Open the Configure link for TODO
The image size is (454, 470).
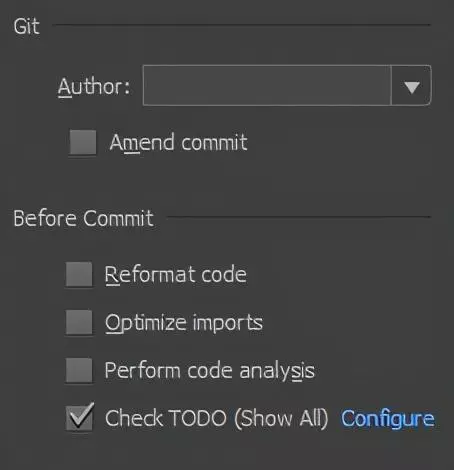[x=388, y=419]
